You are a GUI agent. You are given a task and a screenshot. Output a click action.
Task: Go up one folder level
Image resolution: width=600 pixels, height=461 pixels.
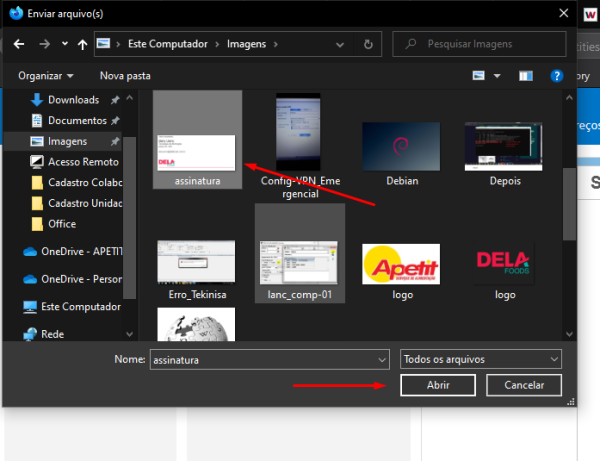click(x=82, y=45)
